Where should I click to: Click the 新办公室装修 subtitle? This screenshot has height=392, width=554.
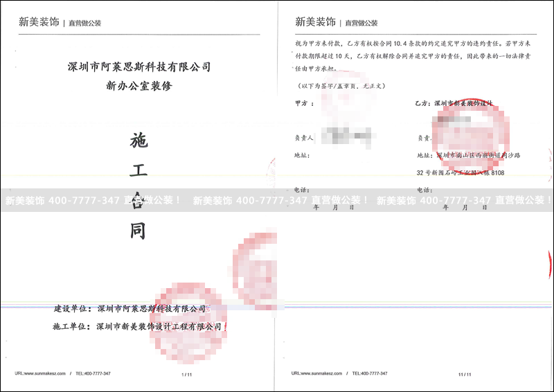pyautogui.click(x=138, y=86)
